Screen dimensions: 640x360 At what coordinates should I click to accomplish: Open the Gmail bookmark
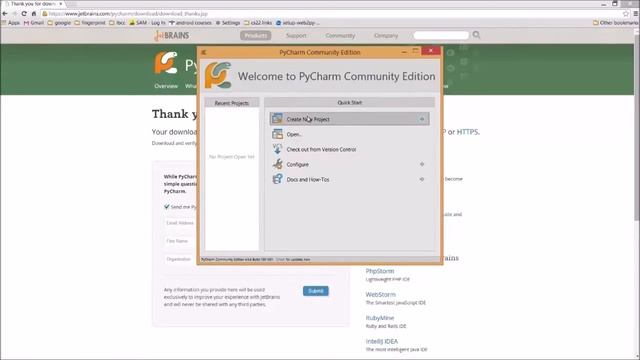33,23
